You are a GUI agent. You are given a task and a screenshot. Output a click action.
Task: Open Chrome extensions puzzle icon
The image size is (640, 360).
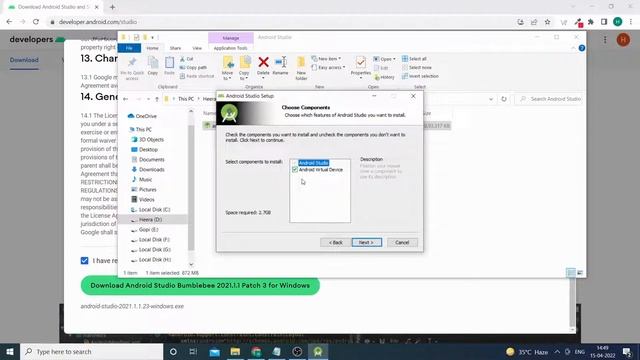click(x=591, y=22)
